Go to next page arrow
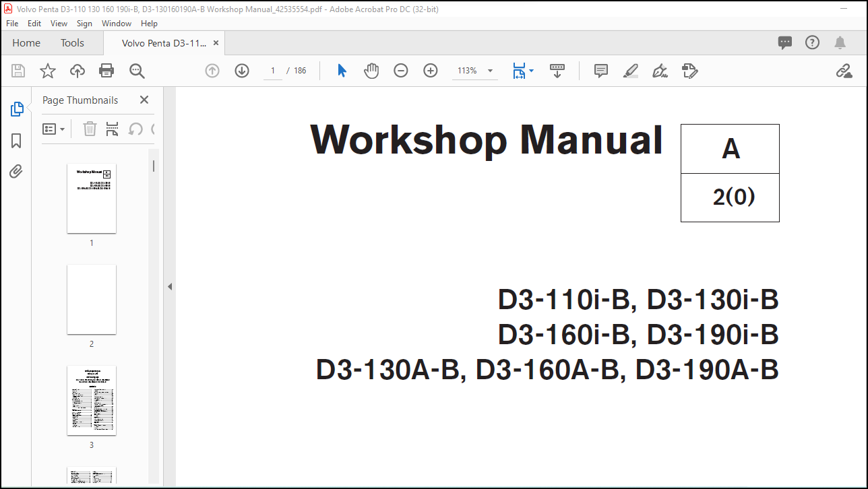Screen dimensions: 868x489 [x=242, y=71]
